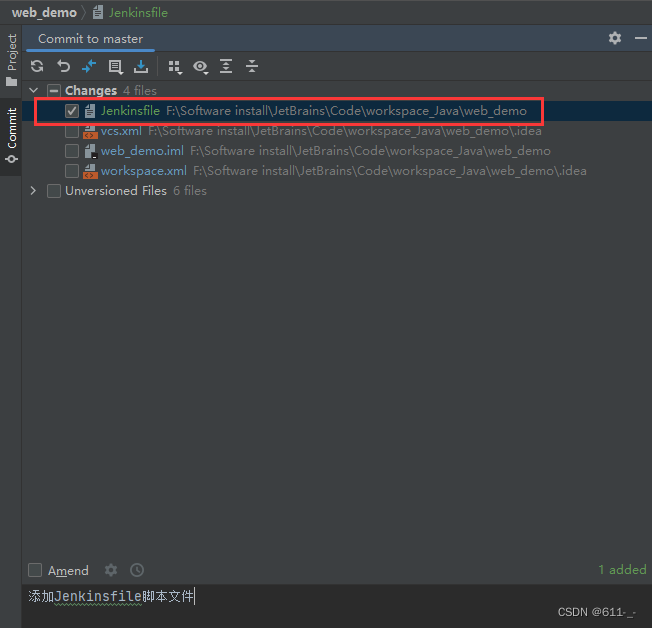Image resolution: width=652 pixels, height=628 pixels.
Task: Select the Commit to master tab
Action: (x=90, y=39)
